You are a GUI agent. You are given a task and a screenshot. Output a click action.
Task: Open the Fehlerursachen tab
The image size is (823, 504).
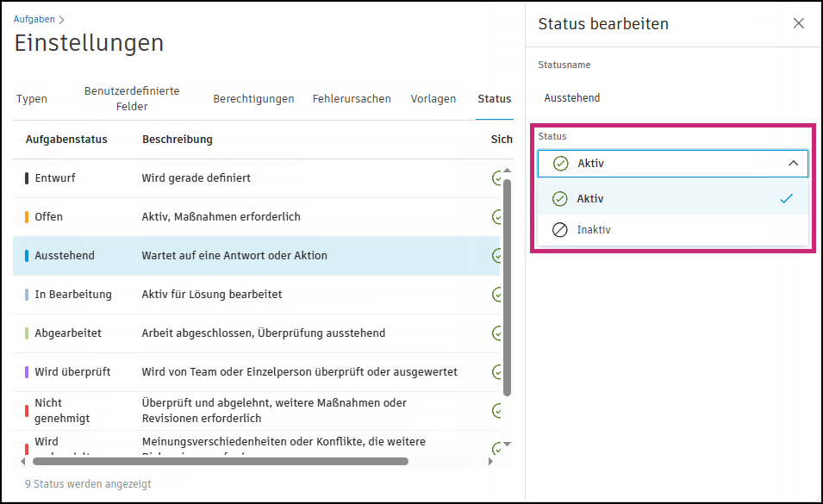tap(352, 99)
